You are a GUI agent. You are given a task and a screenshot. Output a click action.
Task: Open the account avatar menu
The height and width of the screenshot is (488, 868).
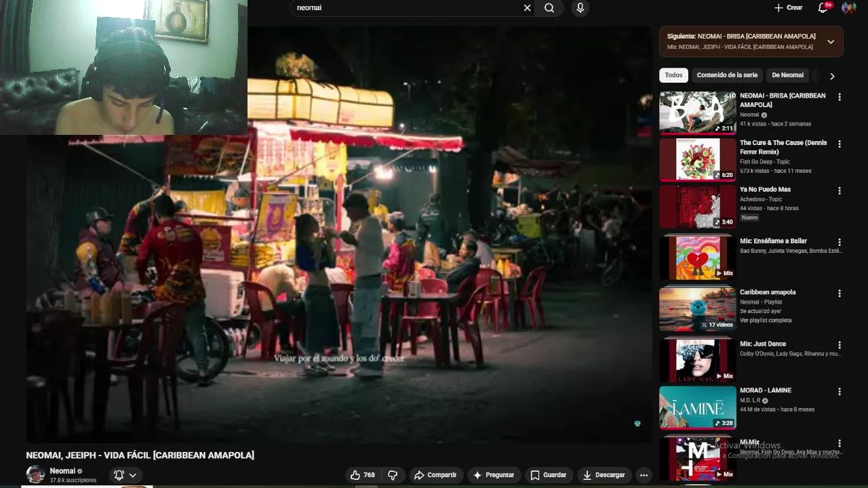coord(849,7)
